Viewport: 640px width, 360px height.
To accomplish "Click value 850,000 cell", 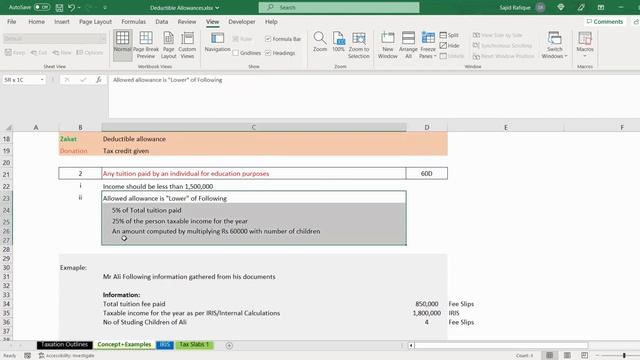I will tap(427, 304).
